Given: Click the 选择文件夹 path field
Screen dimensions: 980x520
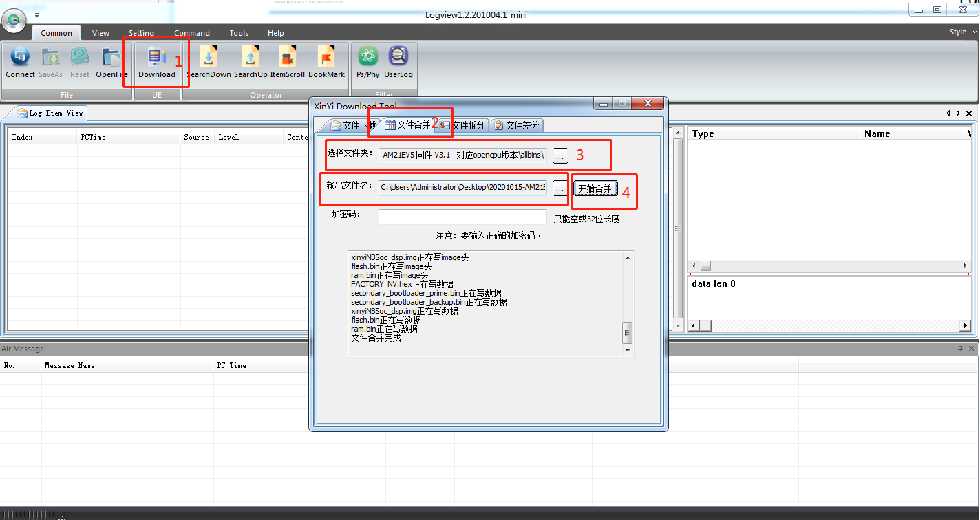Looking at the screenshot, I should click(462, 155).
